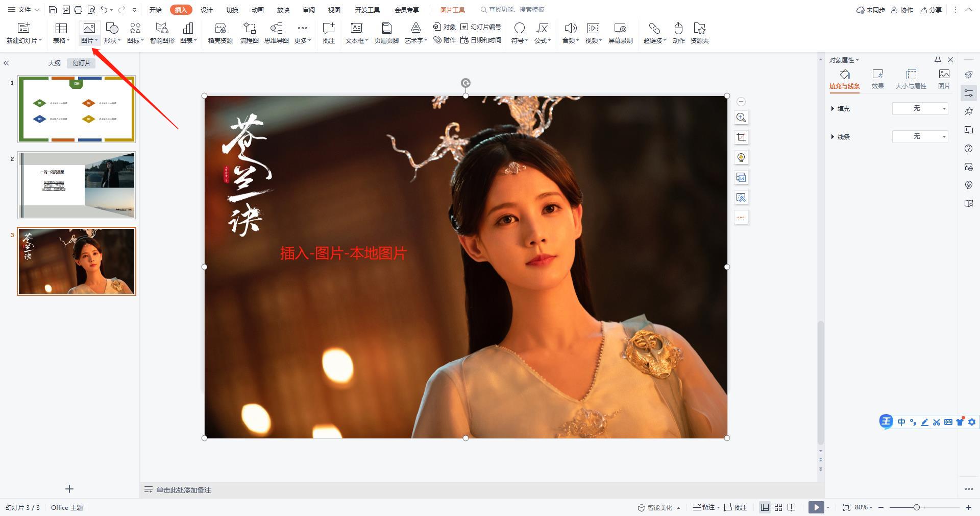Viewport: 980px width, 516px height.
Task: Click the zoom slider handle in the status bar
Action: (917, 507)
